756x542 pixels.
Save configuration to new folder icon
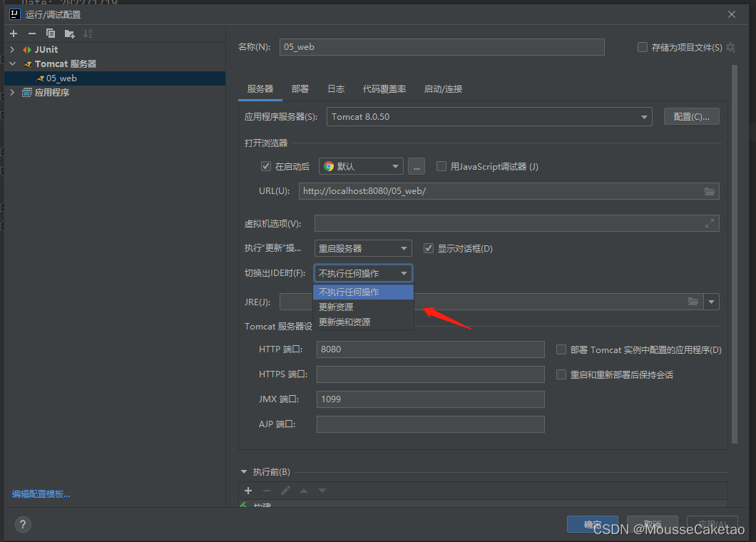69,34
